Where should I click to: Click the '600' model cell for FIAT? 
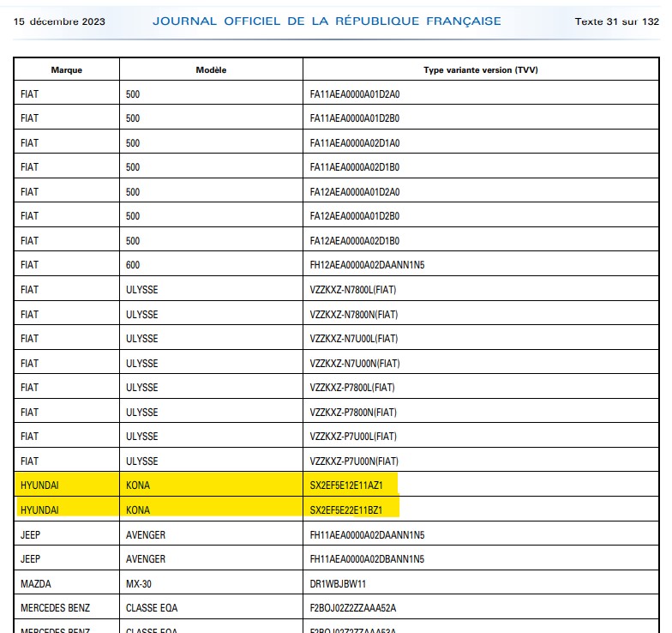(133, 265)
